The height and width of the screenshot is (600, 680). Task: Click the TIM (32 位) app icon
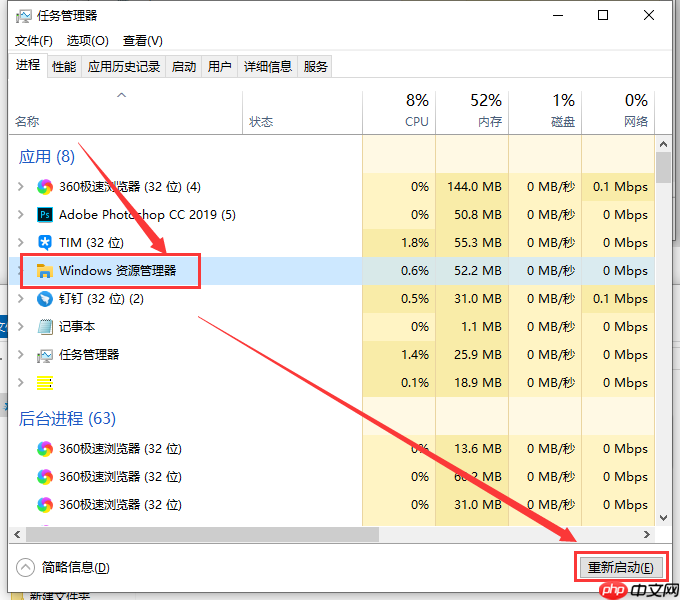[x=45, y=243]
